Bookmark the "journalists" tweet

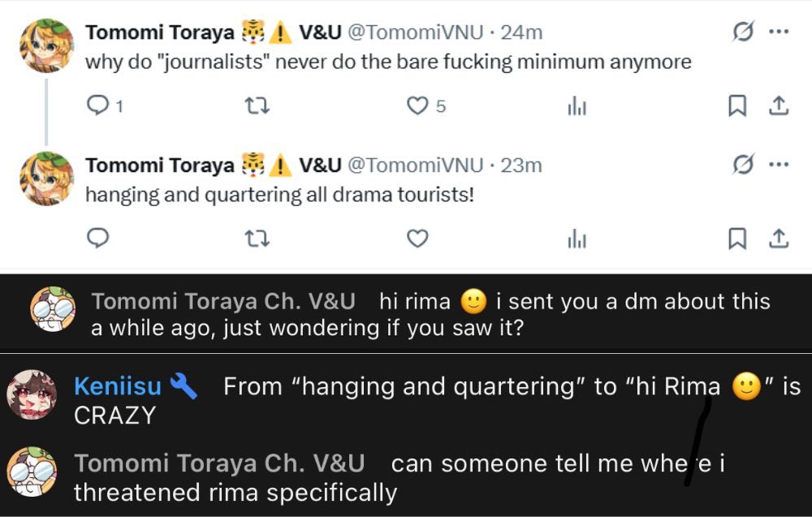point(736,106)
